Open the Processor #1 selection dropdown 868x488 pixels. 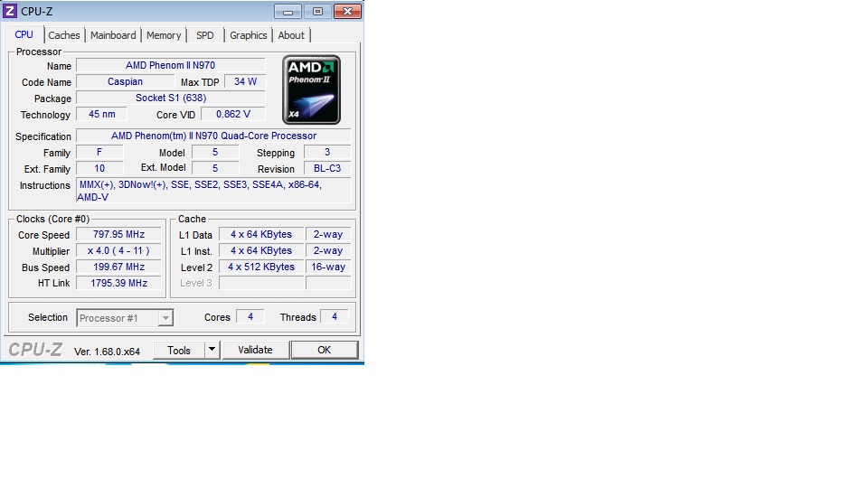point(125,318)
